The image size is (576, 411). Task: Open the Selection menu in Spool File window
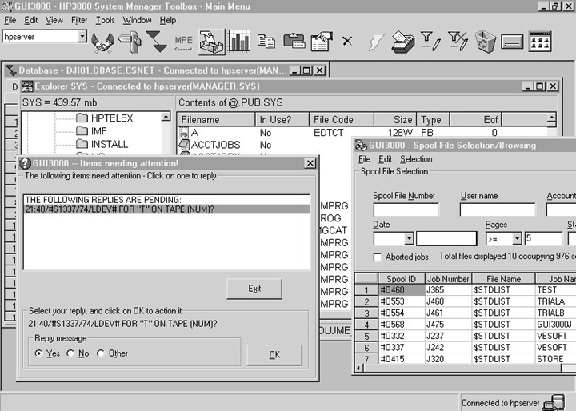416,159
